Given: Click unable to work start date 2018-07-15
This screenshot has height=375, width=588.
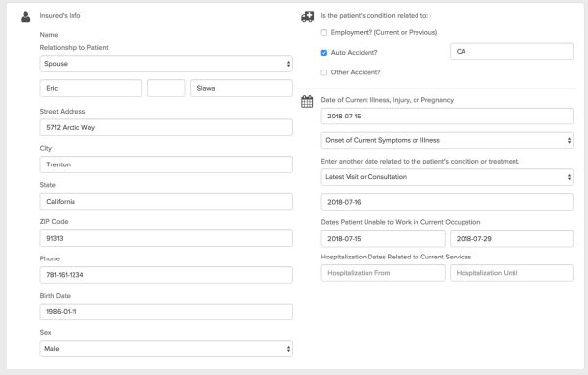Looking at the screenshot, I should click(383, 239).
